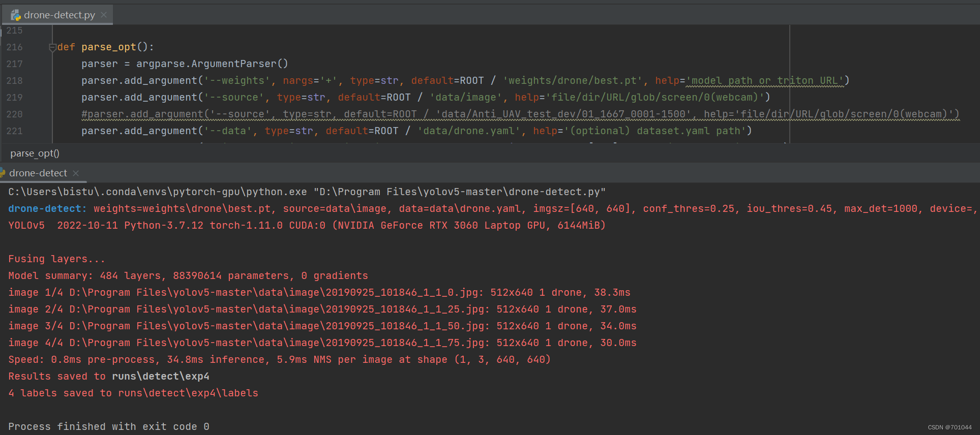Click the parse_opt() breadcrumb
Viewport: 980px width, 435px height.
pos(35,153)
